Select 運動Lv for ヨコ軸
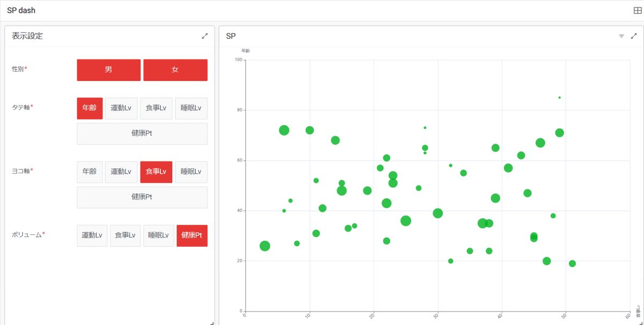 point(121,172)
